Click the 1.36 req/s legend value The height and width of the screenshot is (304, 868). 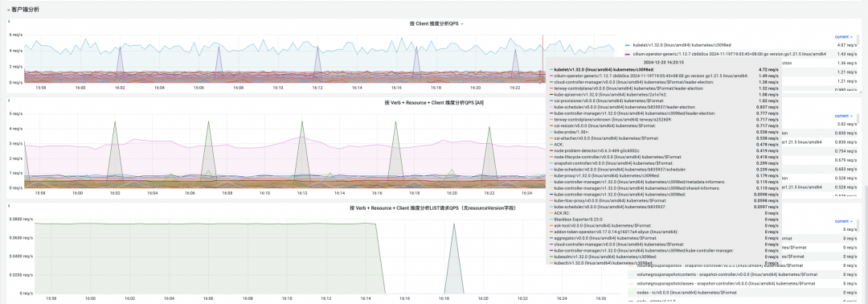pos(847,63)
